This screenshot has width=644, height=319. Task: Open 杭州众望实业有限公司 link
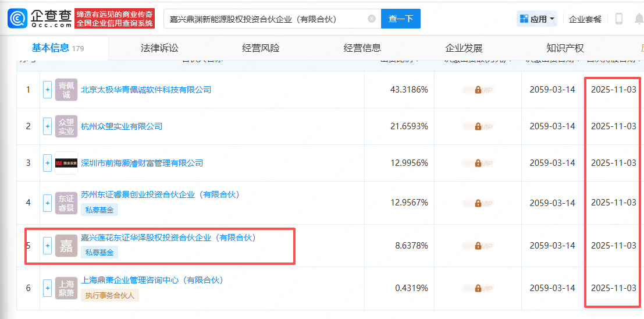coord(122,126)
